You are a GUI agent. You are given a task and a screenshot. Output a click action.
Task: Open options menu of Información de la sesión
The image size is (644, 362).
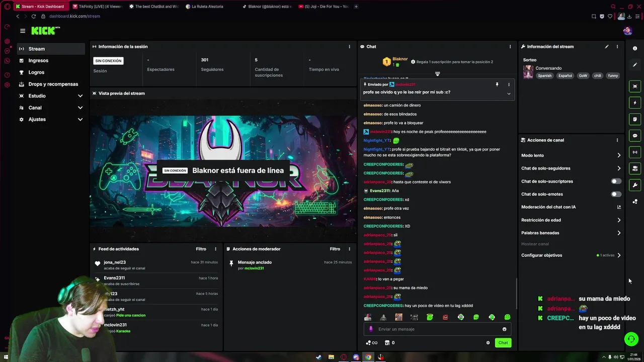pyautogui.click(x=349, y=46)
